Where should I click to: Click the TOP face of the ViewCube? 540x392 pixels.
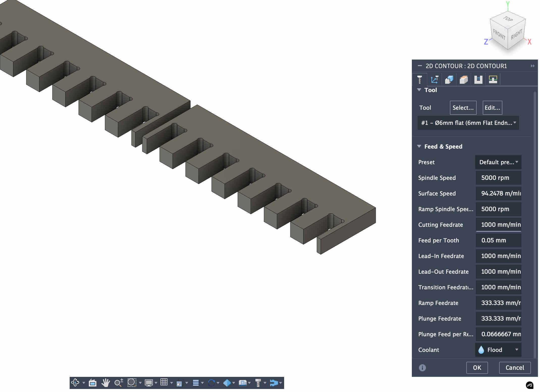(508, 19)
